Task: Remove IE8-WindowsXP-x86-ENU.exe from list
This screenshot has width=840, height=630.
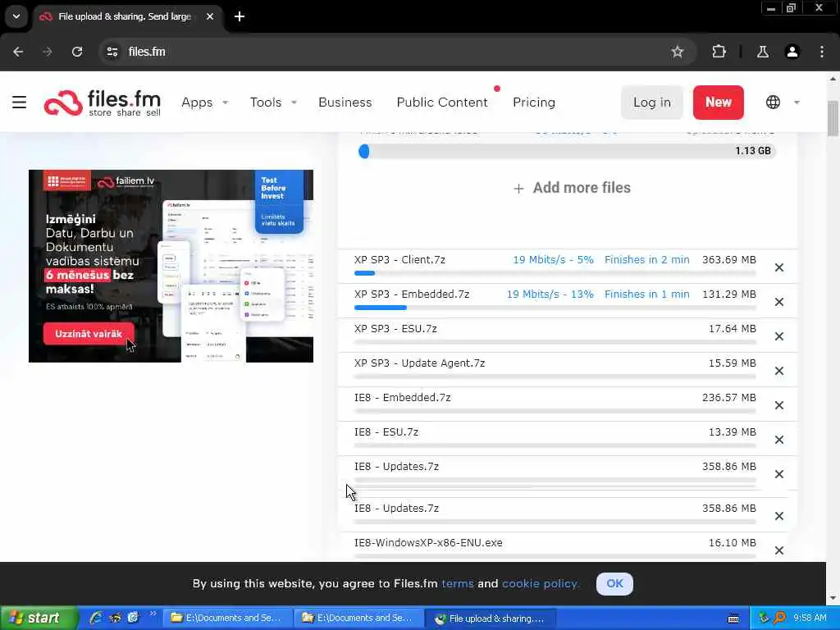Action: click(779, 550)
